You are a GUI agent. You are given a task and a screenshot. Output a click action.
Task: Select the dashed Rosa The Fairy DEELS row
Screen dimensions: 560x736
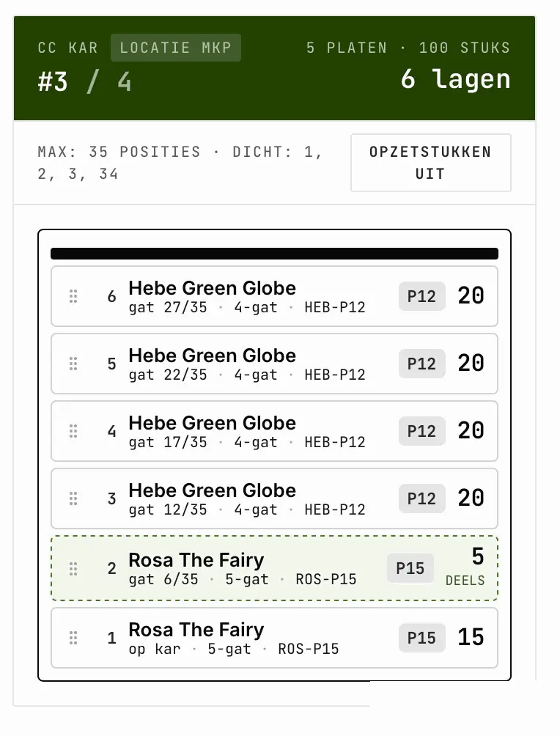[274, 568]
